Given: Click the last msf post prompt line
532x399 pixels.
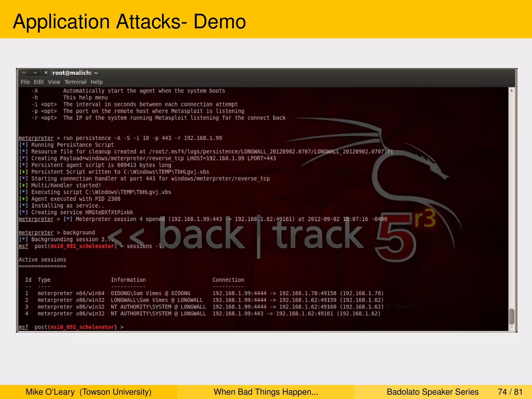Looking at the screenshot, I should point(71,327).
